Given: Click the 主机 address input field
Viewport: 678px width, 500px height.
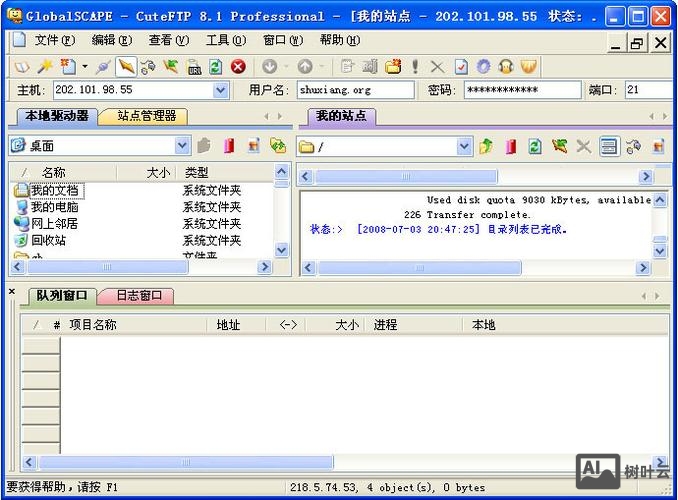Looking at the screenshot, I should pyautogui.click(x=134, y=90).
